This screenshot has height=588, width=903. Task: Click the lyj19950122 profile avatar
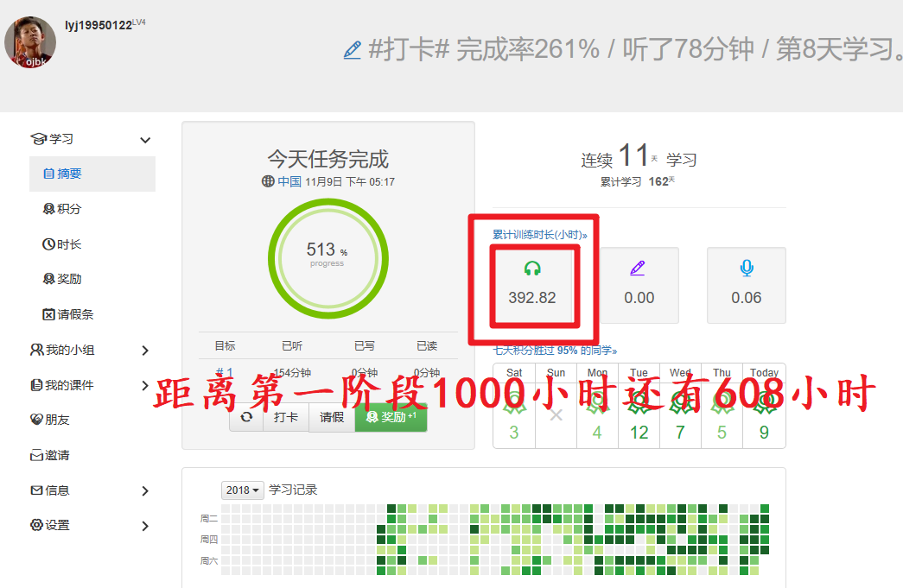pos(30,42)
